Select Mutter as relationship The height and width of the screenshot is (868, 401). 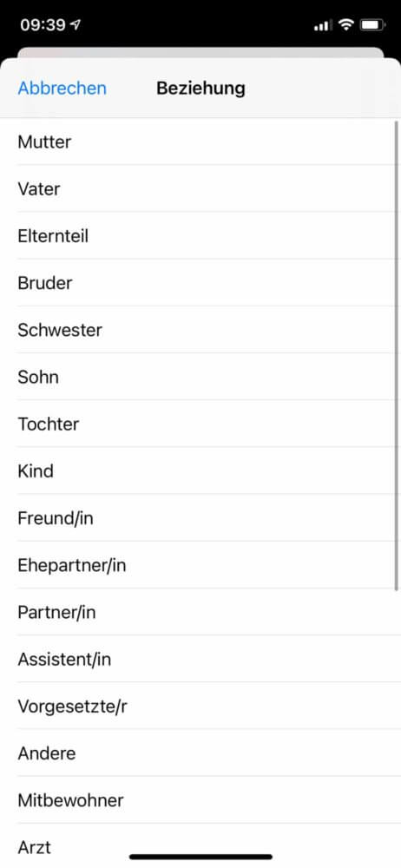pyautogui.click(x=200, y=141)
